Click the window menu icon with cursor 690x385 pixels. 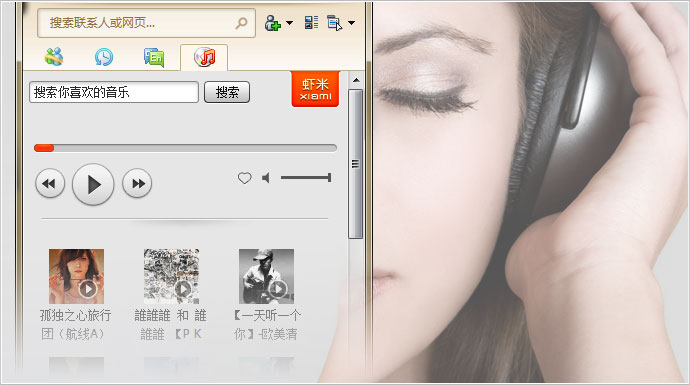tap(334, 22)
